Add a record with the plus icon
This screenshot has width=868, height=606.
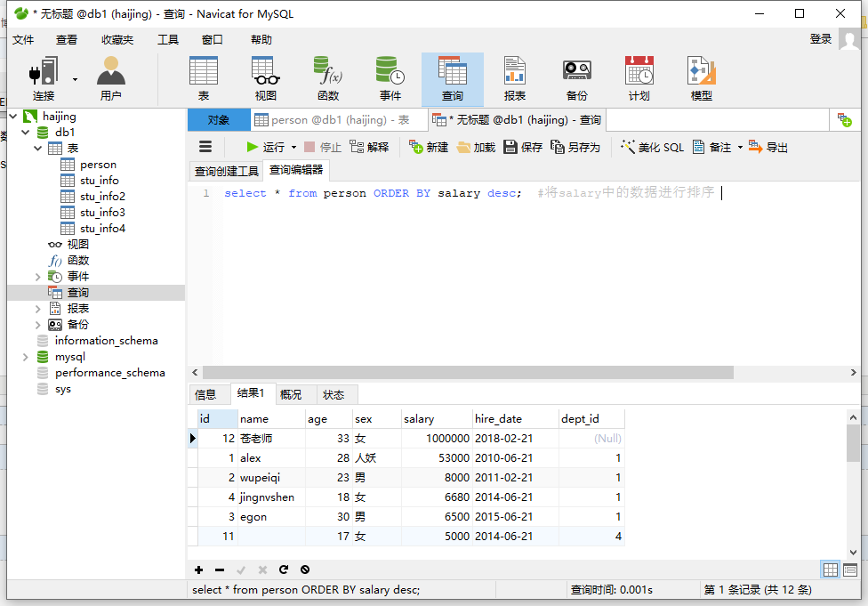198,570
